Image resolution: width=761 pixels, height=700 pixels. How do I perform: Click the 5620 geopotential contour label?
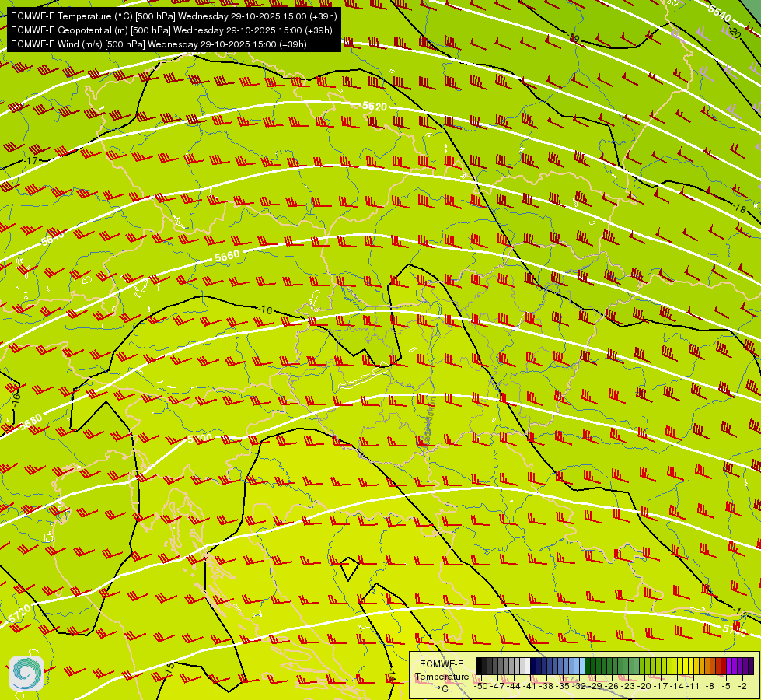pyautogui.click(x=375, y=107)
